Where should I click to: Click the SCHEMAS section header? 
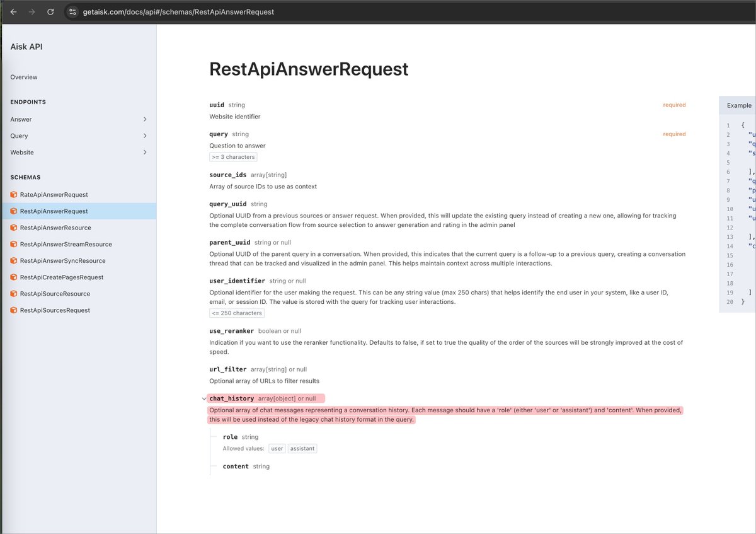coord(25,178)
